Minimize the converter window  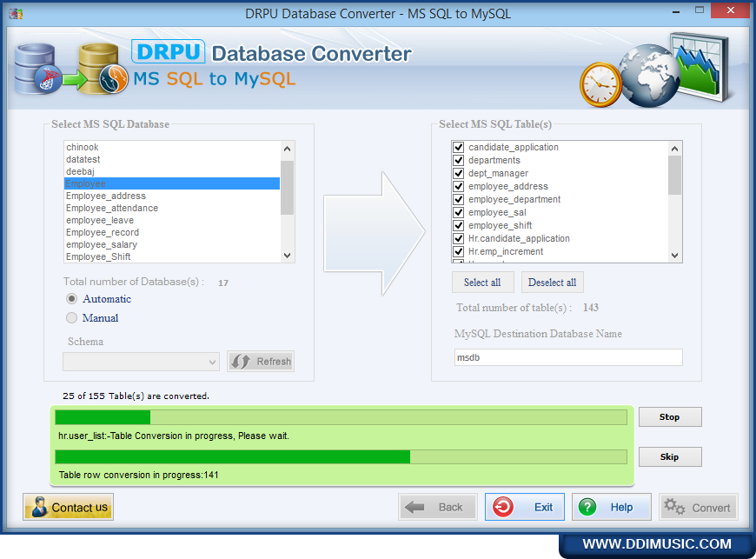[x=676, y=10]
